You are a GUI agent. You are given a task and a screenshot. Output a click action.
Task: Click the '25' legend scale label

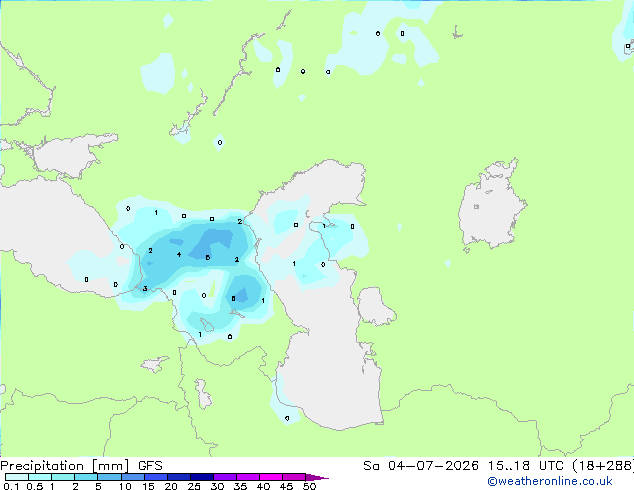[x=194, y=486]
